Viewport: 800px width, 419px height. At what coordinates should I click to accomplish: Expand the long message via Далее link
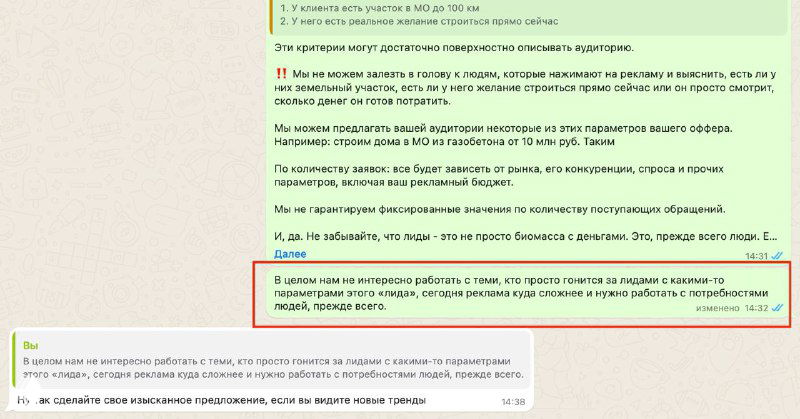[x=290, y=254]
